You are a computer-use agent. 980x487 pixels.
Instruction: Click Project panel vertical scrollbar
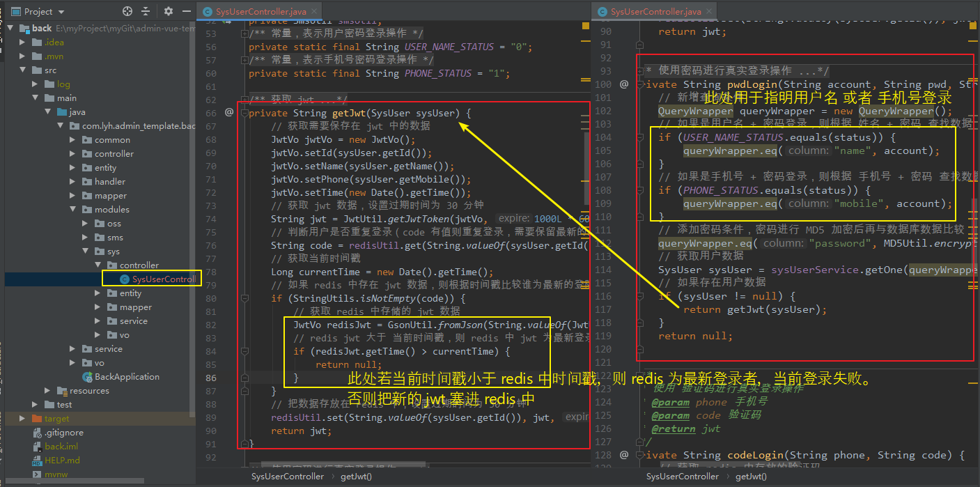point(193,219)
